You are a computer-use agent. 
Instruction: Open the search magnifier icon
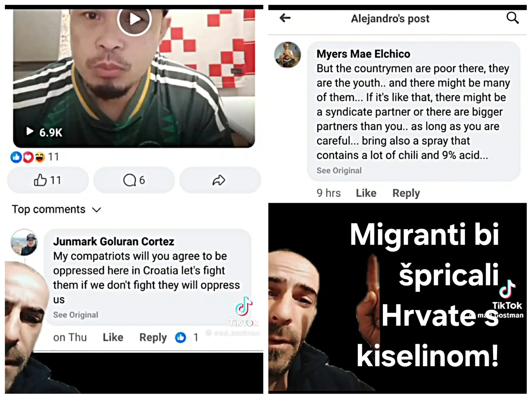tap(513, 18)
